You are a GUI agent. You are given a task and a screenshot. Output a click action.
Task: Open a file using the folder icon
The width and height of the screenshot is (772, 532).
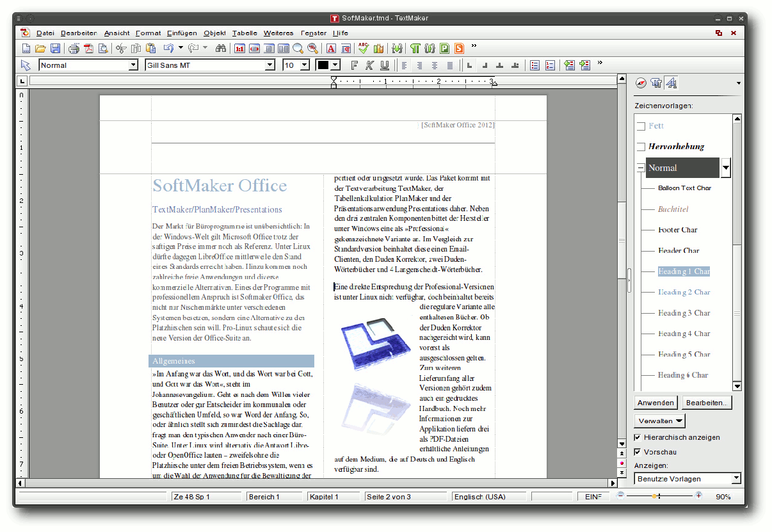(x=40, y=48)
